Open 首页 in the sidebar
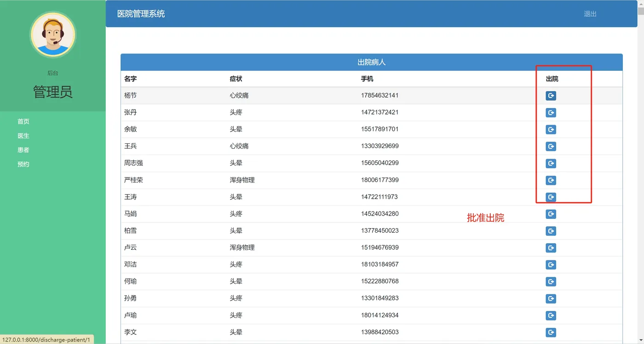This screenshot has width=644, height=344. click(x=23, y=121)
